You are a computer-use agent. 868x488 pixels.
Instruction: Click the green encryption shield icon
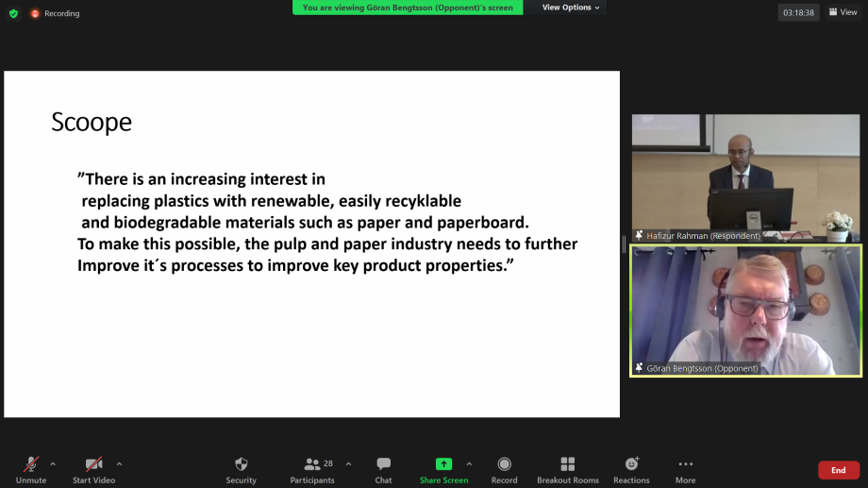point(13,13)
